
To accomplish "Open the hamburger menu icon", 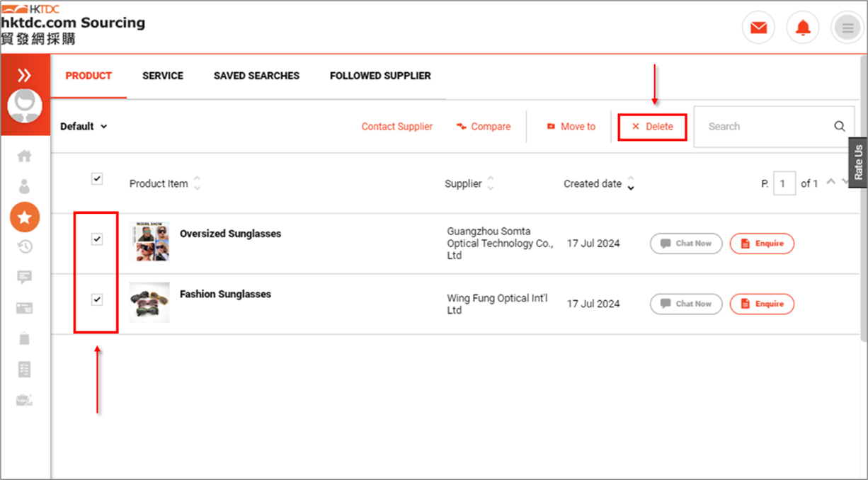I will (847, 28).
